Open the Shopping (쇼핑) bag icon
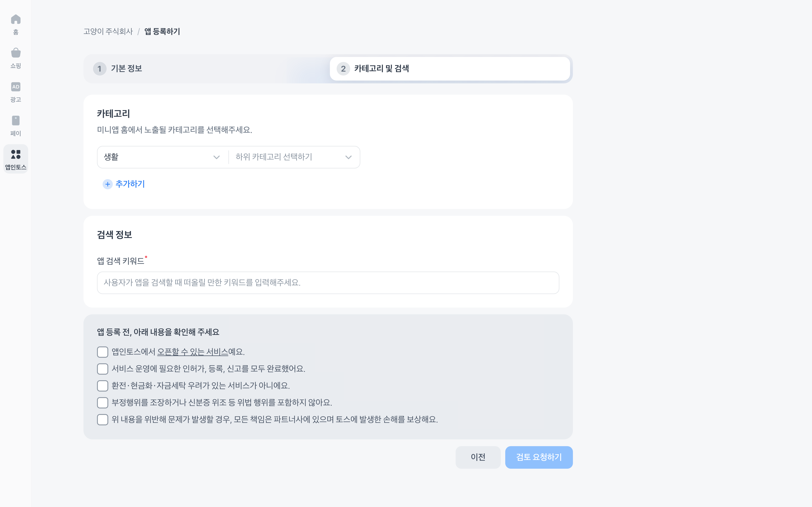 click(x=16, y=53)
